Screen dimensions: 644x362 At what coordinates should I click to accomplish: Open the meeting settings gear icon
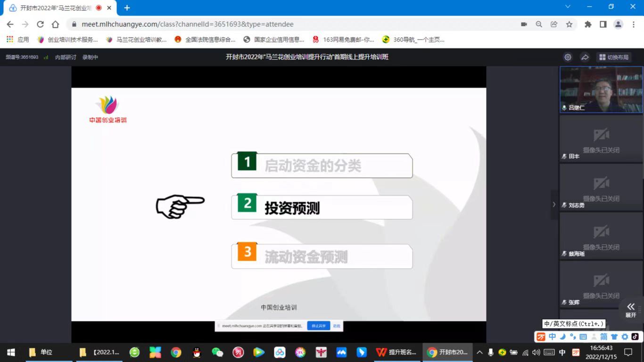pyautogui.click(x=568, y=57)
